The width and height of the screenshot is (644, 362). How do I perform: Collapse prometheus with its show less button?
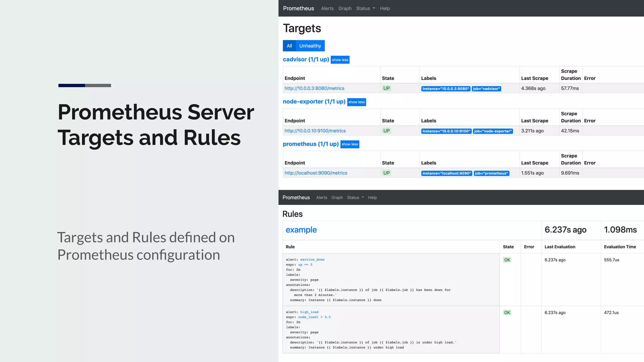coord(350,144)
